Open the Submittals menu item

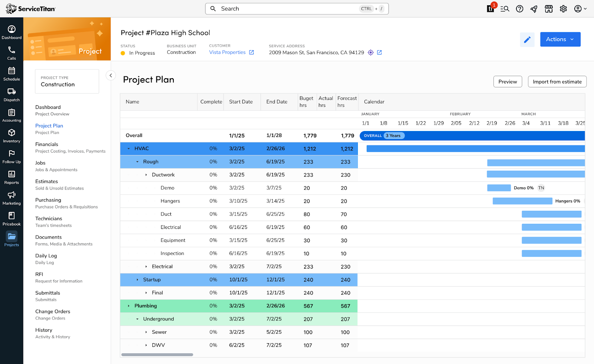[x=48, y=296]
